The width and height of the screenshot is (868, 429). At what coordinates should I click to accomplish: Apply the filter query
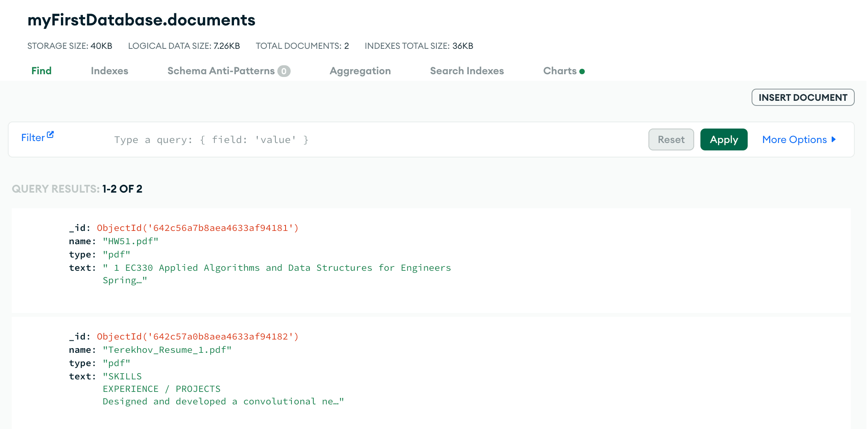coord(724,139)
